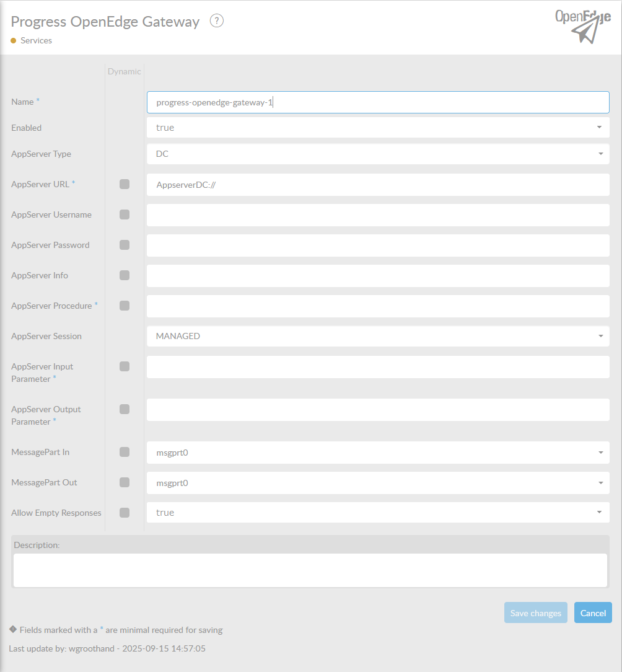Open the Allow Empty Responses dropdown
Image resolution: width=622 pixels, height=672 pixels.
[377, 513]
